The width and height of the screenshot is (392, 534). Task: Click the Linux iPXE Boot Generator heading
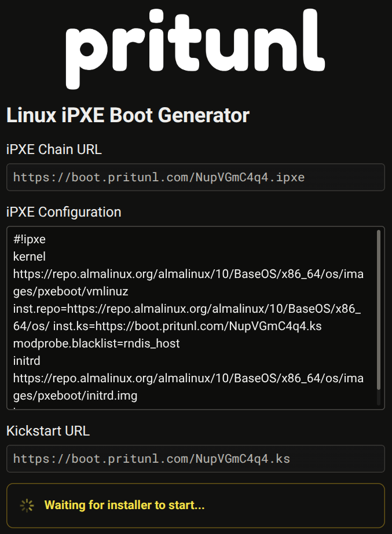128,115
